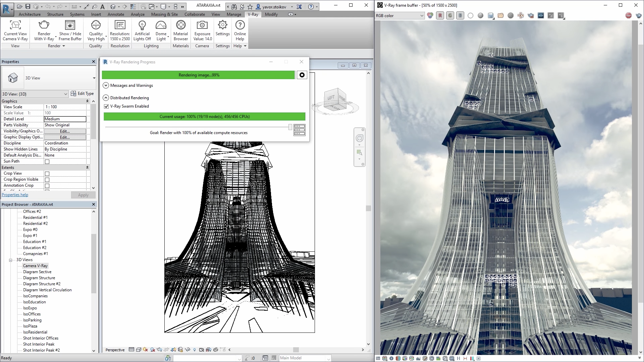Viewport: 644px width, 362px height.
Task: Open the Dome Light tool
Action: 161,25
